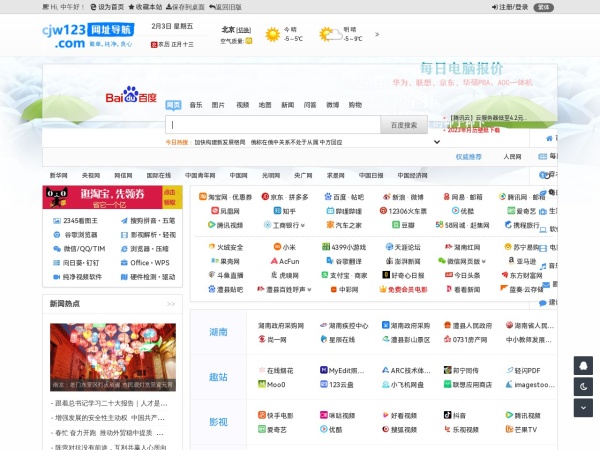Click 保存到桌面 link
600x450 pixels.
pyautogui.click(x=185, y=7)
